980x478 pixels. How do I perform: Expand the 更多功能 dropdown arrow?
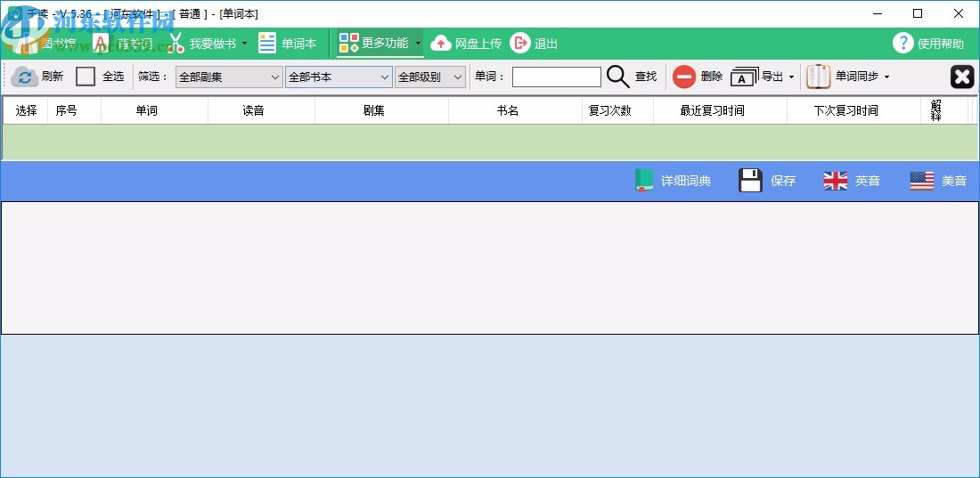[x=418, y=44]
